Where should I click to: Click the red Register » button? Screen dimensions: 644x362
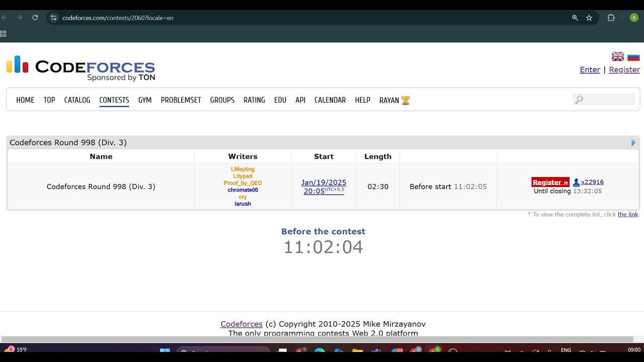(550, 183)
